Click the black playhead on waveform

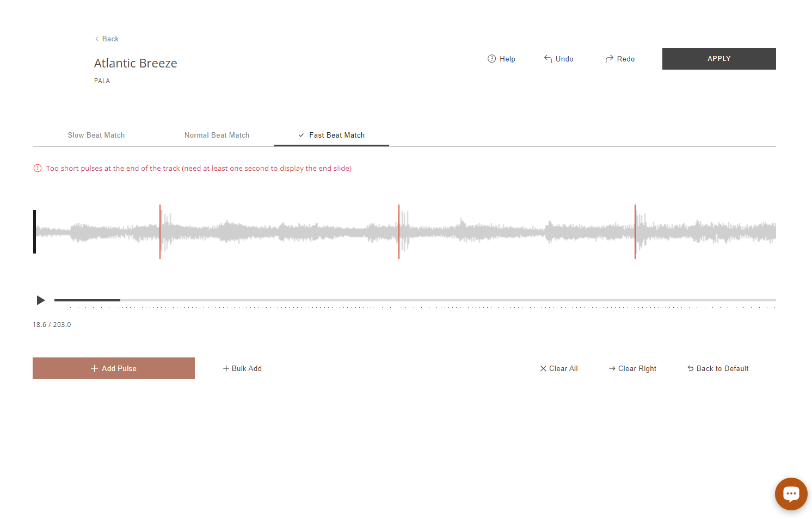[x=34, y=232]
